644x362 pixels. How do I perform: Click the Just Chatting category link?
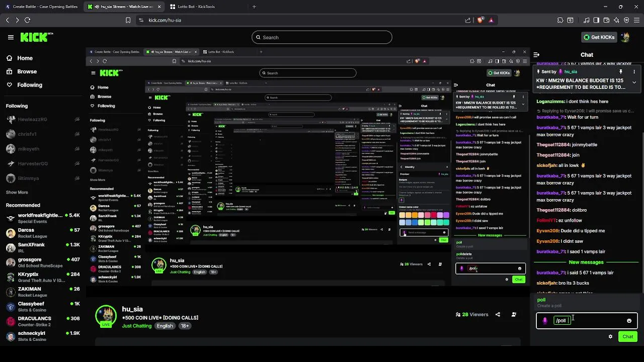point(137,326)
